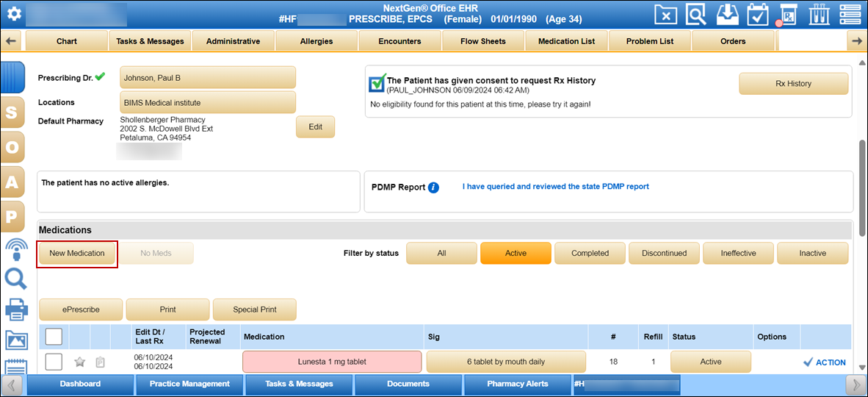Click the close chart folder icon
Viewport: 868px width, 397px height.
tap(665, 14)
